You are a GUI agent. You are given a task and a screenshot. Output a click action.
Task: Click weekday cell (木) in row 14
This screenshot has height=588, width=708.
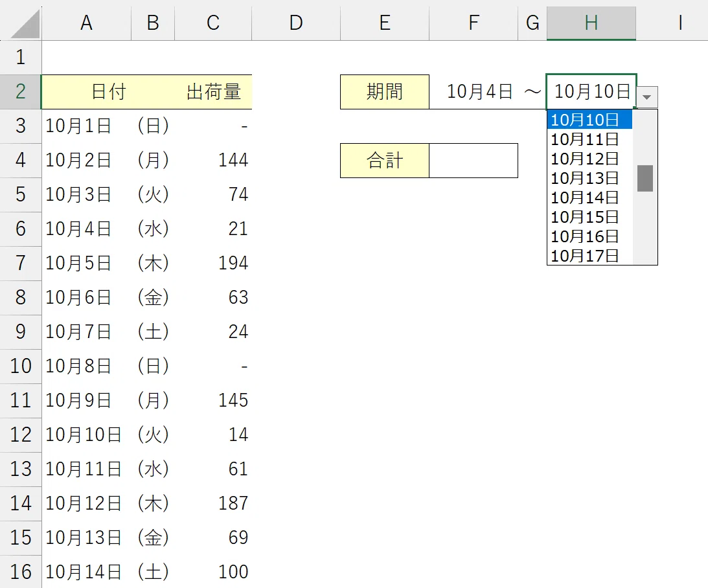click(x=153, y=503)
